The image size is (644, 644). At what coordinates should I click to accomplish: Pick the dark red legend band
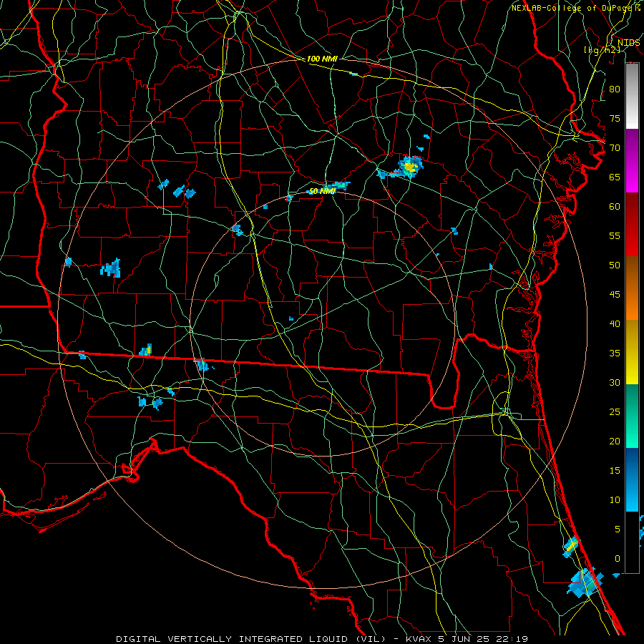[632, 209]
